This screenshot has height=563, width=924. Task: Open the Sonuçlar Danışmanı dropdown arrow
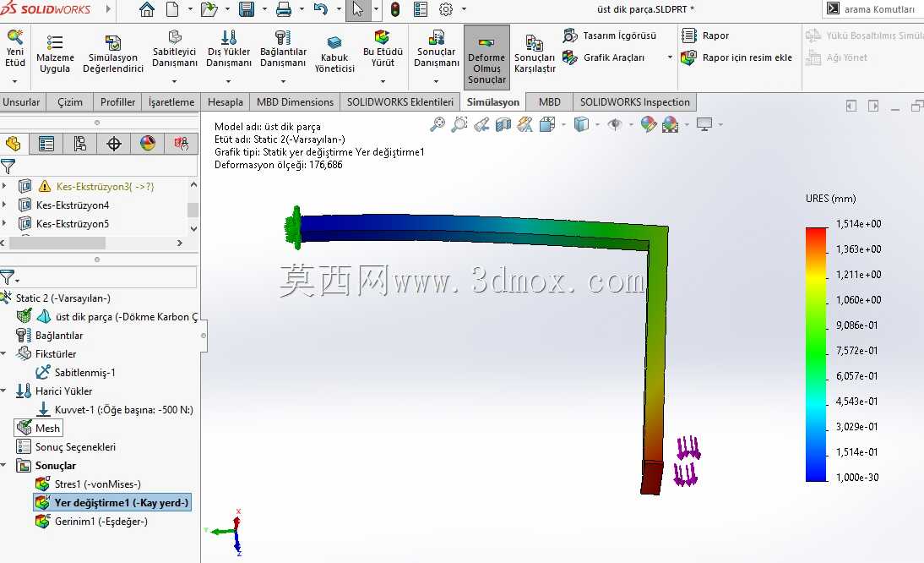click(x=436, y=81)
